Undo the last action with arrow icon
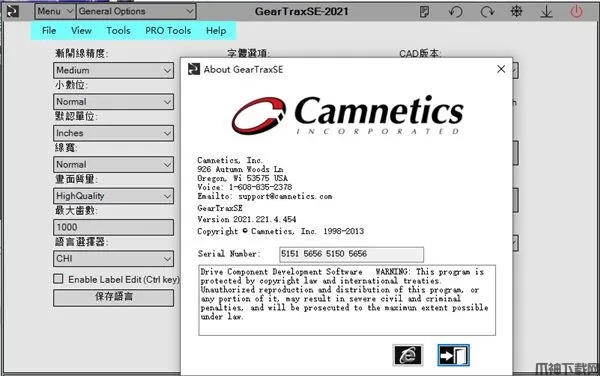Viewport: 600px width, 376px height. 455,11
